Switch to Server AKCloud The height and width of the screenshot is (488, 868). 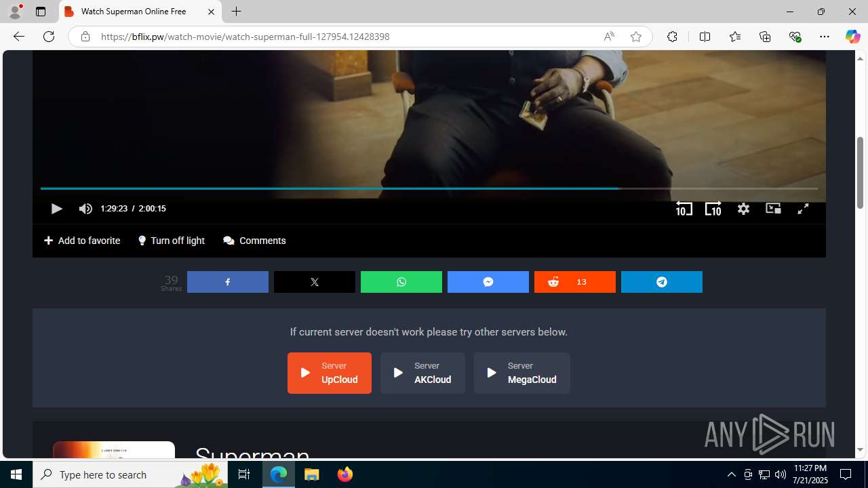(422, 373)
